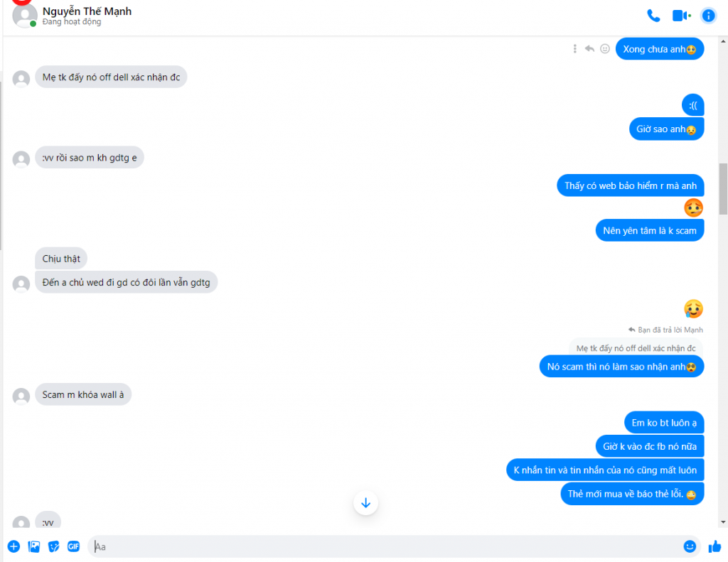Open emoji picker in message box
Image resolution: width=728 pixels, height=562 pixels.
coord(690,546)
